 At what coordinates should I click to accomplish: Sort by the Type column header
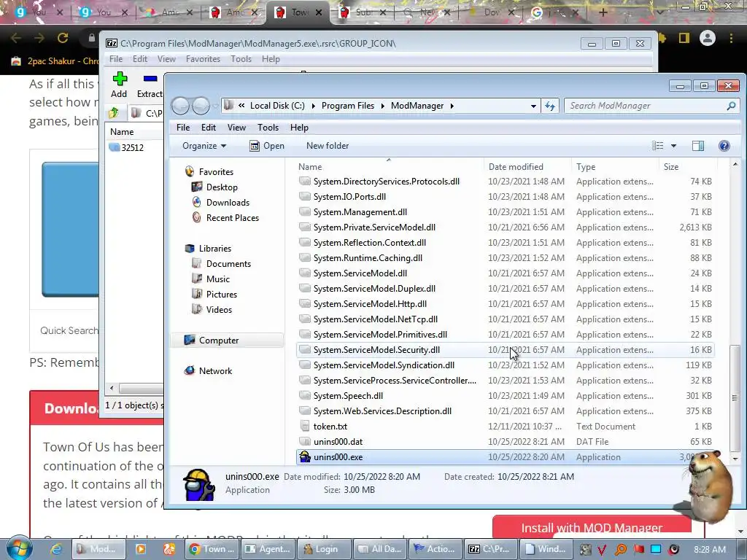615,167
